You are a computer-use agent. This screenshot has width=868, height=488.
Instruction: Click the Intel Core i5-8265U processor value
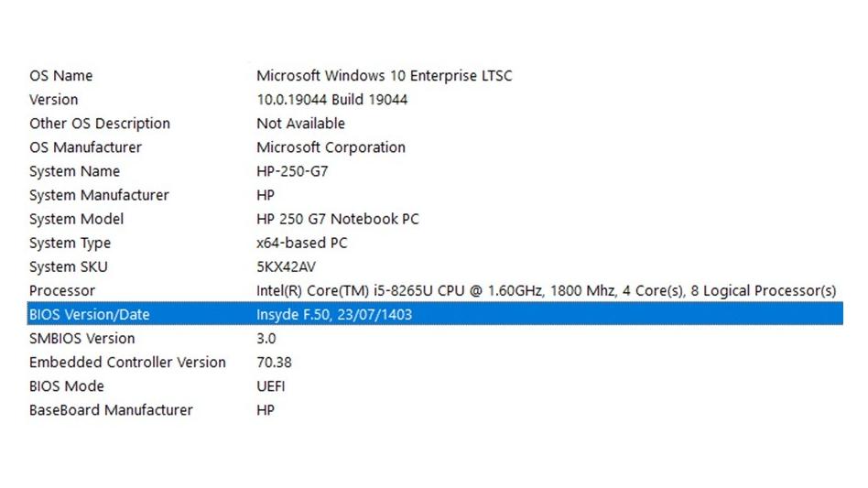click(546, 290)
